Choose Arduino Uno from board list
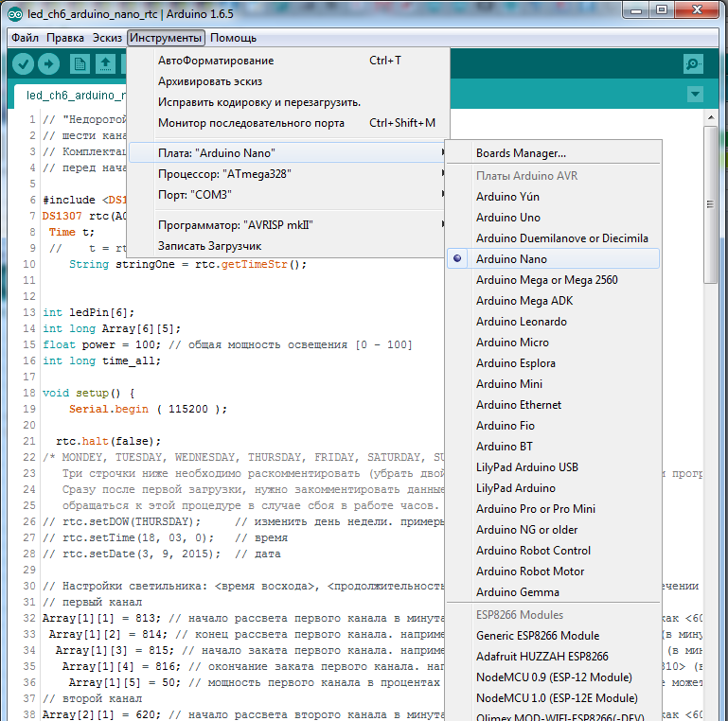The width and height of the screenshot is (728, 721). (x=508, y=217)
